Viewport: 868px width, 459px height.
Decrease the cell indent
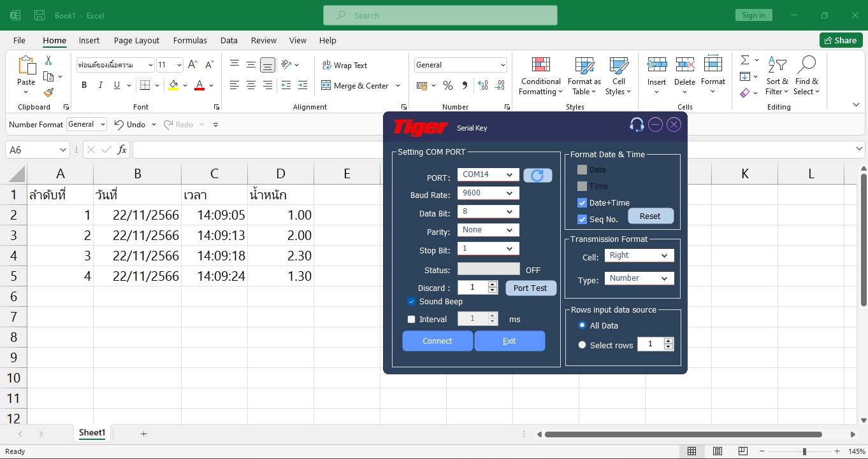point(286,85)
